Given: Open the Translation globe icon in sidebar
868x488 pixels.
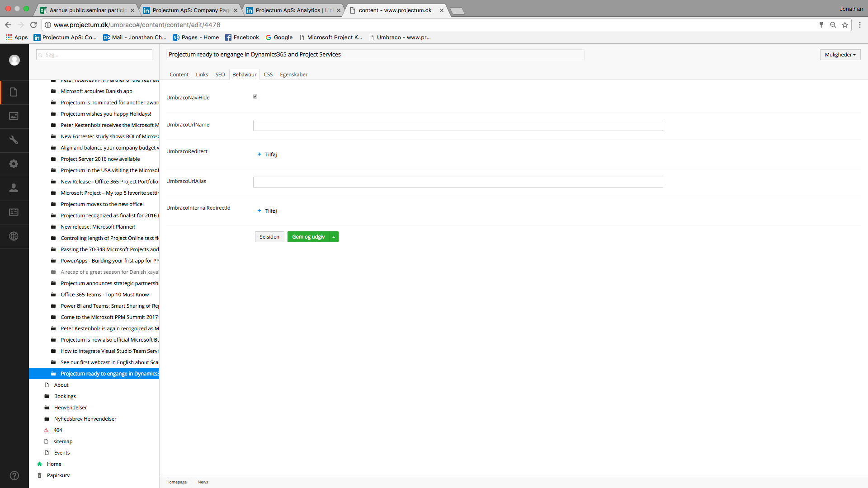Looking at the screenshot, I should click(x=14, y=236).
